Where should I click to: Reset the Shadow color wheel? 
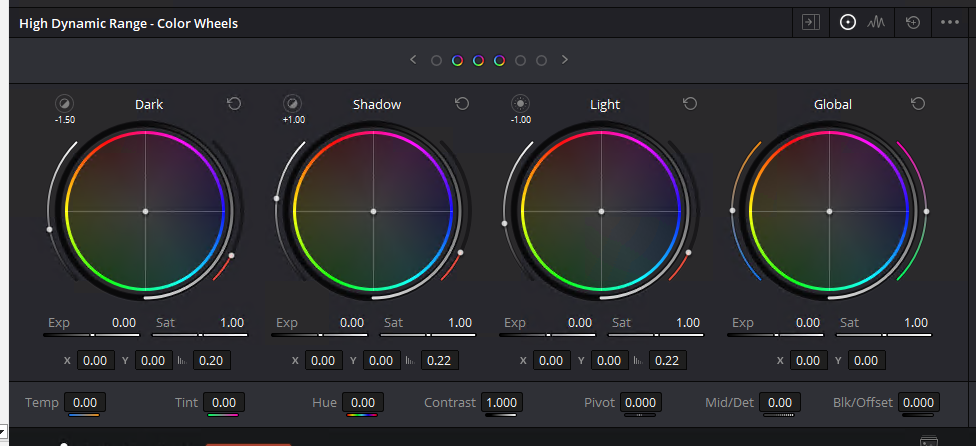click(x=462, y=104)
